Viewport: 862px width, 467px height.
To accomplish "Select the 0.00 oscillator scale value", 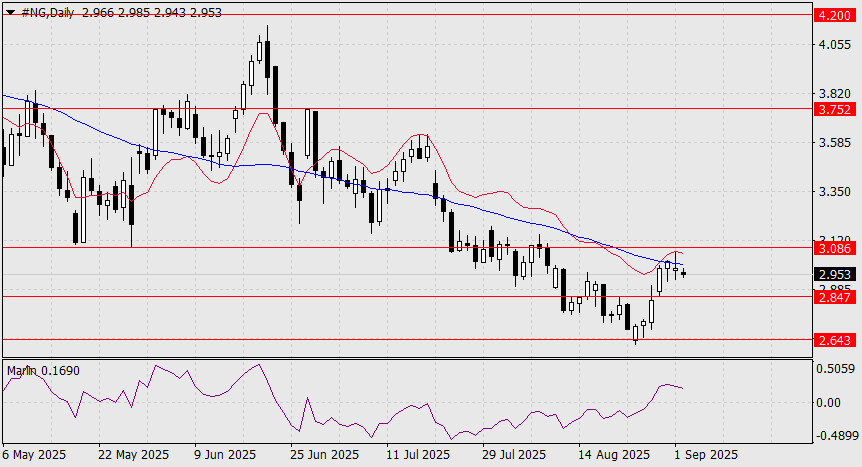I will pyautogui.click(x=828, y=403).
